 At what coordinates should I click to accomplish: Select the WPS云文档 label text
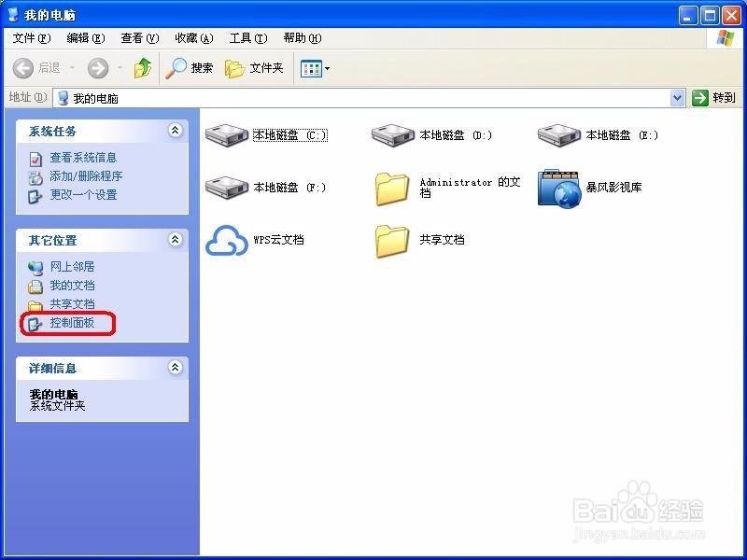[x=278, y=240]
